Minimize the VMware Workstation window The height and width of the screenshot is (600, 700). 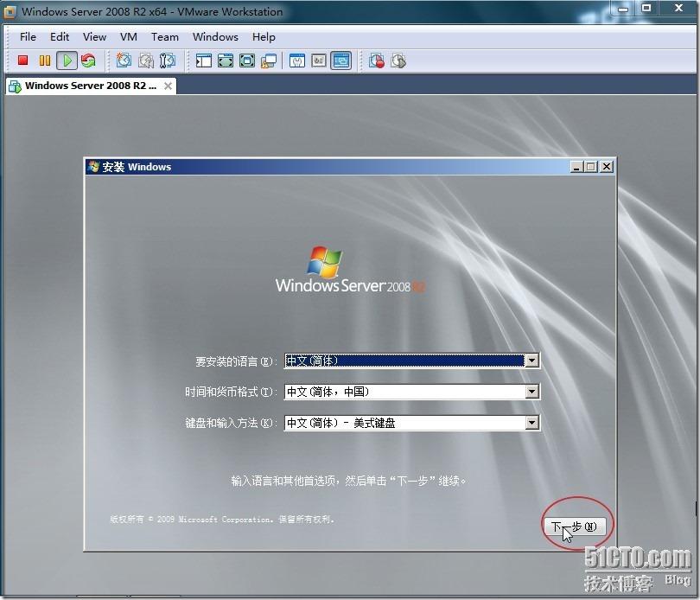coord(623,9)
